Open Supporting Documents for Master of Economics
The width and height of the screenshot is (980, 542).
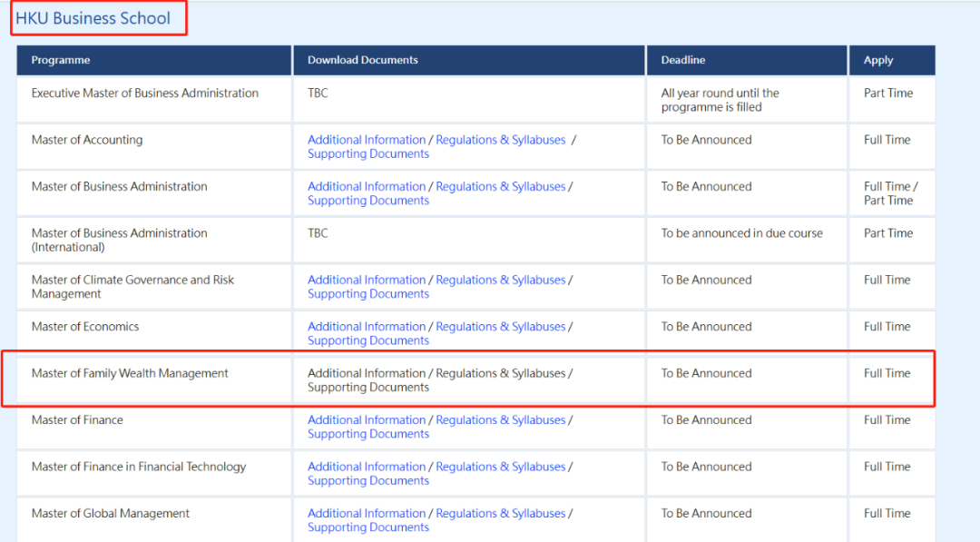click(368, 340)
